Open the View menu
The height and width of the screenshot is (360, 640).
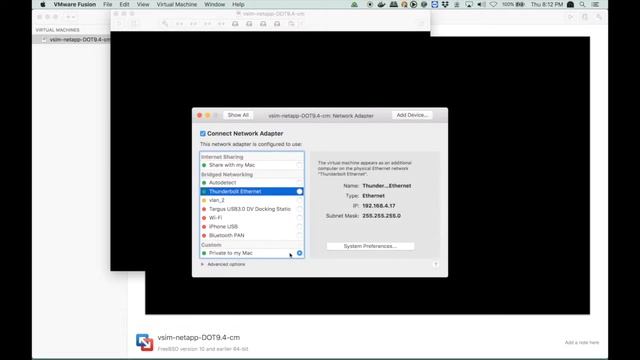click(x=143, y=4)
